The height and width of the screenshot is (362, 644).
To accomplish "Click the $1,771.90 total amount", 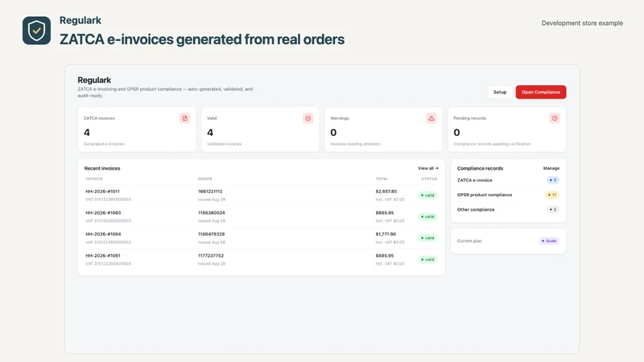I will tap(386, 234).
